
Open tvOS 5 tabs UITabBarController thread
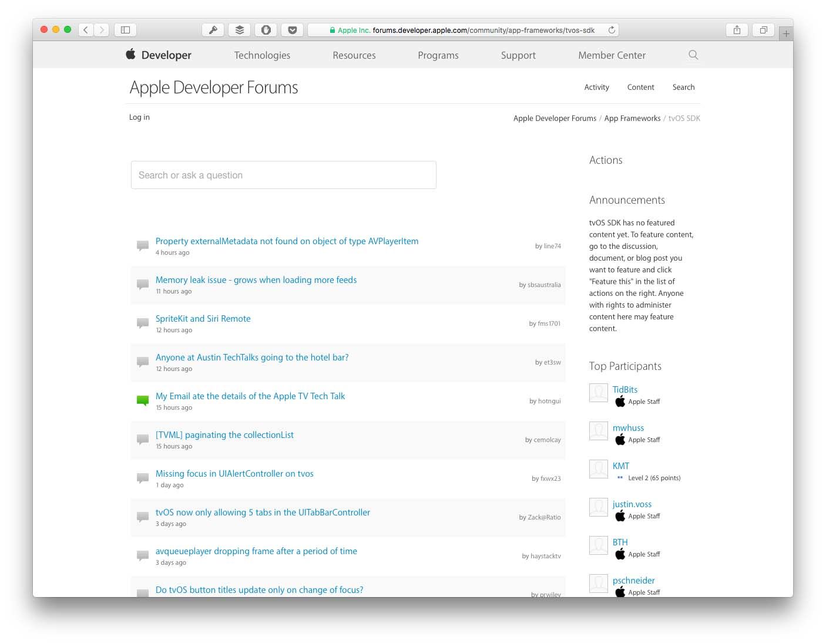coord(263,512)
